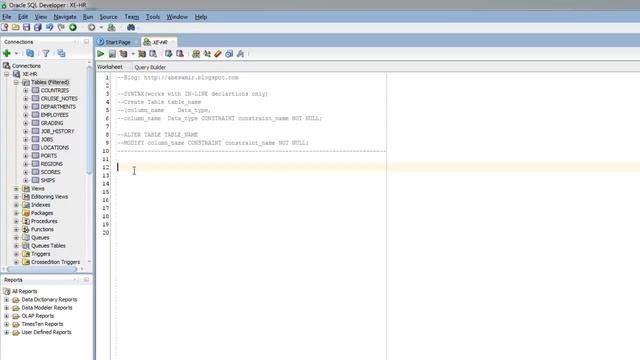Expand the Procedures node

coord(16,221)
